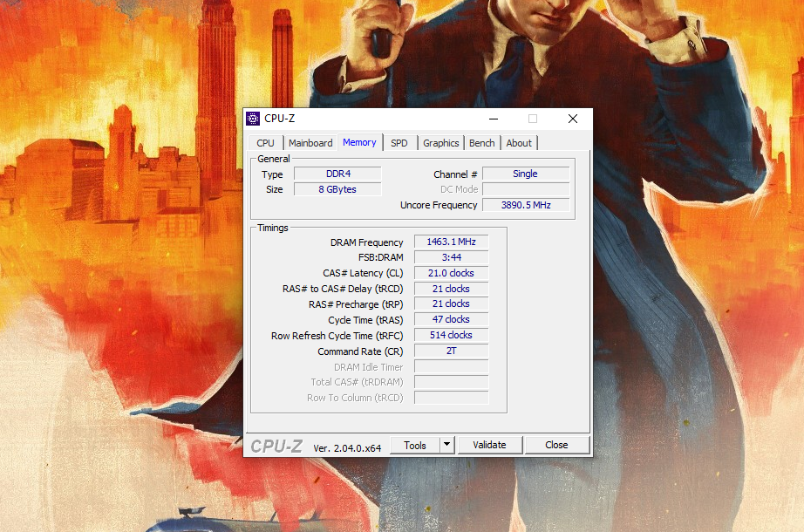Click the DRAM Frequency 1463.1 MHz value
The image size is (804, 532).
[x=451, y=242]
